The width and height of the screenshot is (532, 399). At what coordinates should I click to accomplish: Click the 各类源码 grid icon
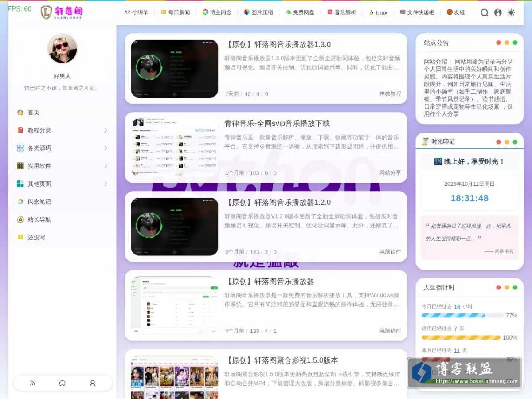tap(20, 148)
